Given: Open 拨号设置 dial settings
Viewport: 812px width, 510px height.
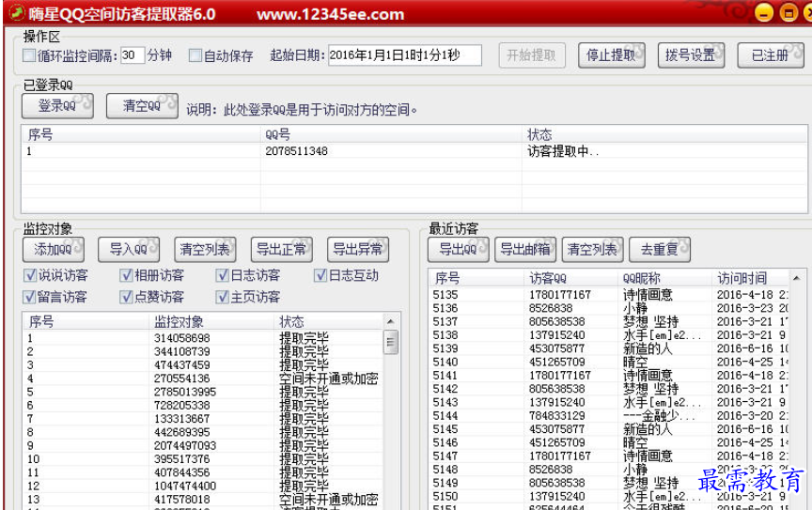Looking at the screenshot, I should coord(691,55).
